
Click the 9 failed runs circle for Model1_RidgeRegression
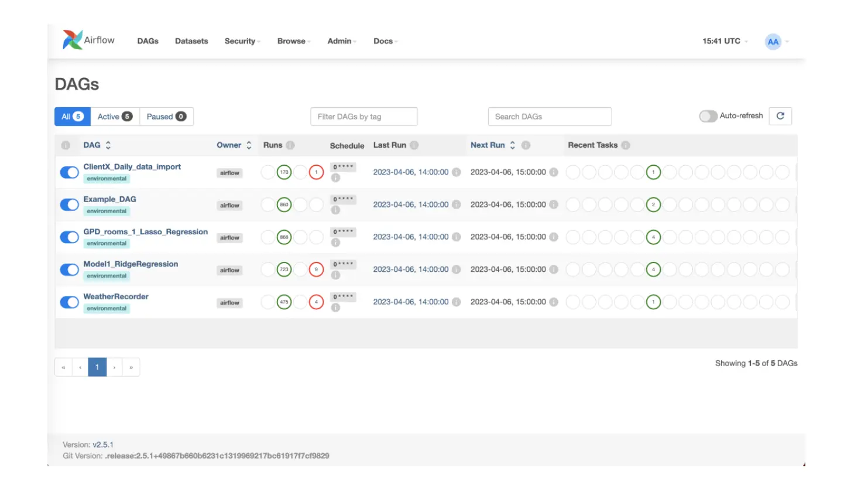tap(316, 269)
